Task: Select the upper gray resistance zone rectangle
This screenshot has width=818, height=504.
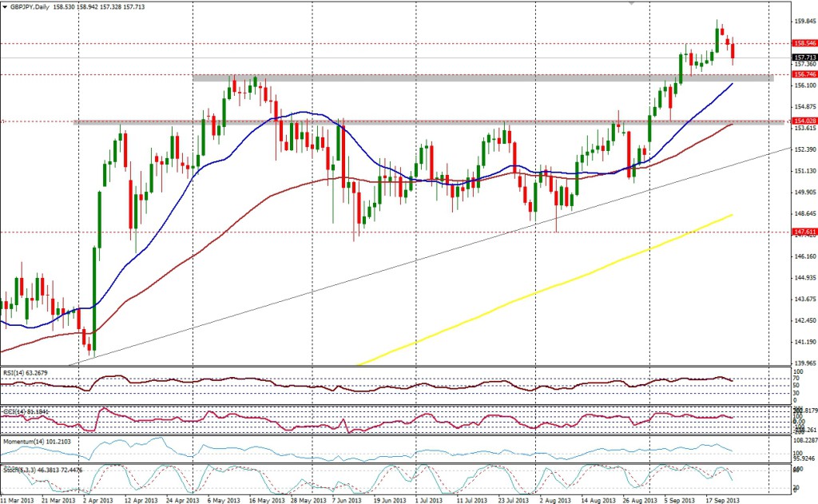Action: [479, 77]
